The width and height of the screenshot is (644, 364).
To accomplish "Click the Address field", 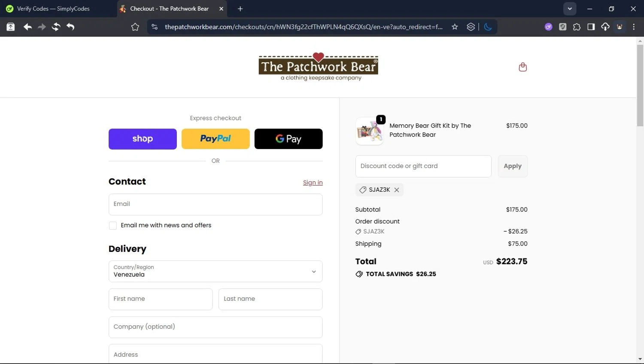I will coord(216,354).
